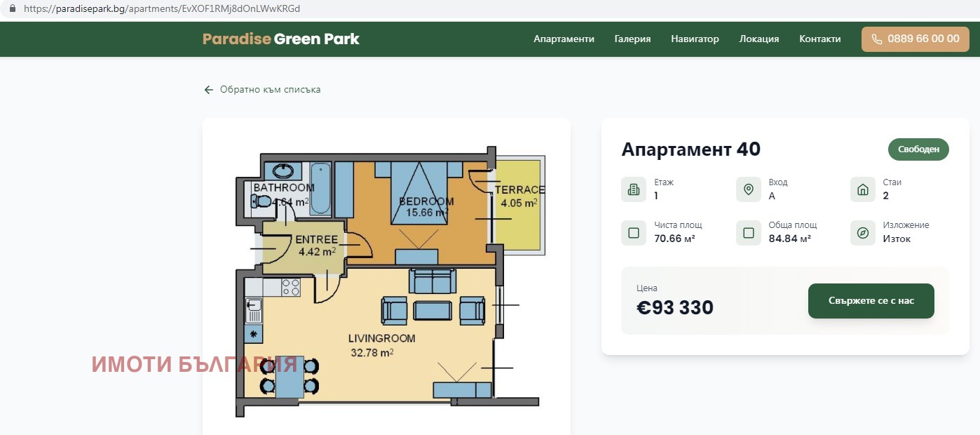This screenshot has height=435, width=980.
Task: Click the total area (Обща площ) square icon
Action: pyautogui.click(x=748, y=233)
